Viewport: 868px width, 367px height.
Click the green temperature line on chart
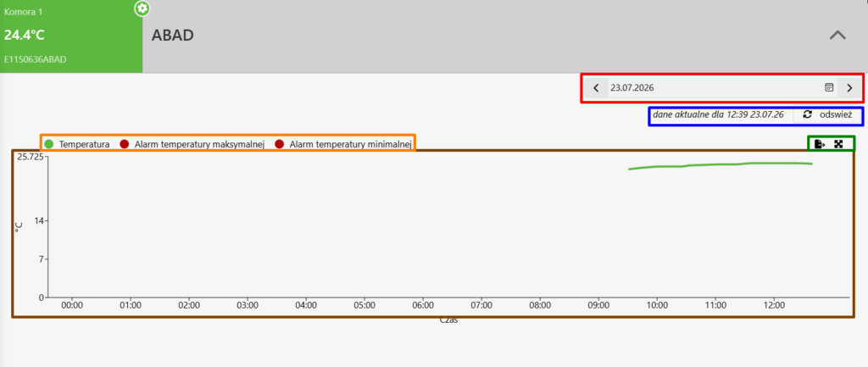coord(720,165)
